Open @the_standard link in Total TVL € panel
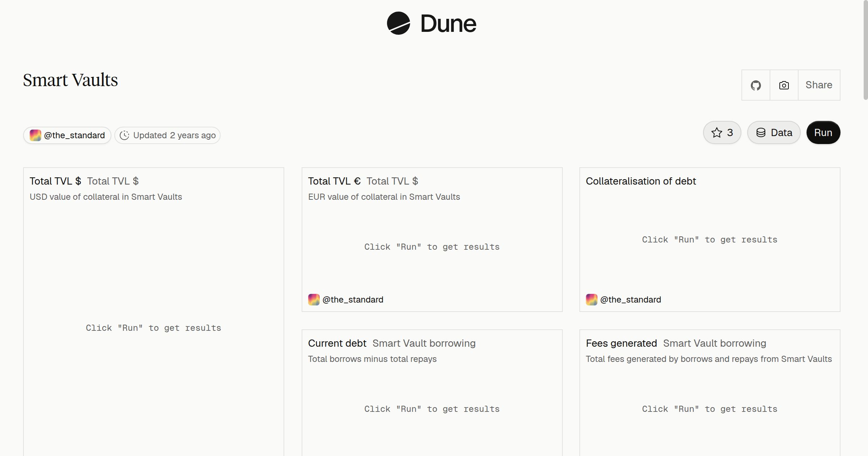The image size is (868, 456). tap(353, 300)
